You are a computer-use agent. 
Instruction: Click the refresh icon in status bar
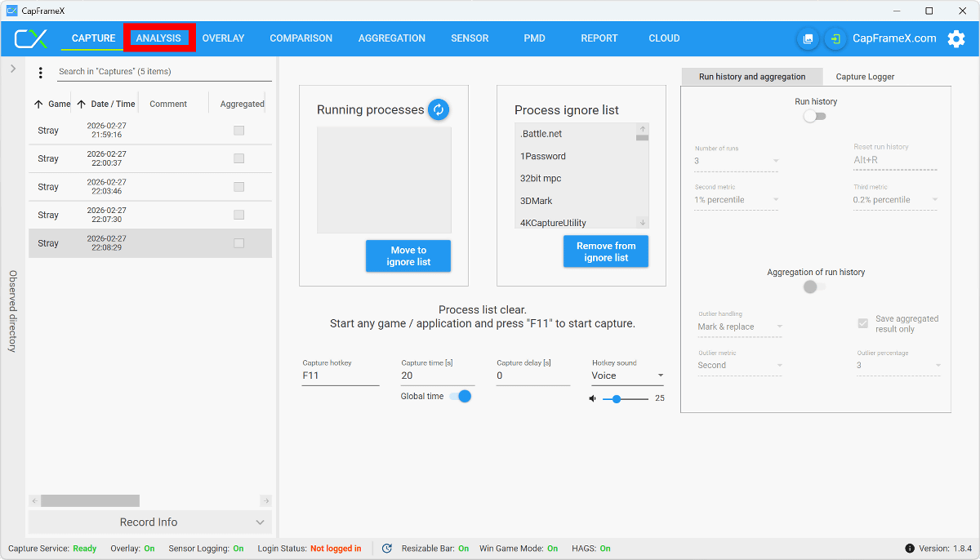(387, 549)
